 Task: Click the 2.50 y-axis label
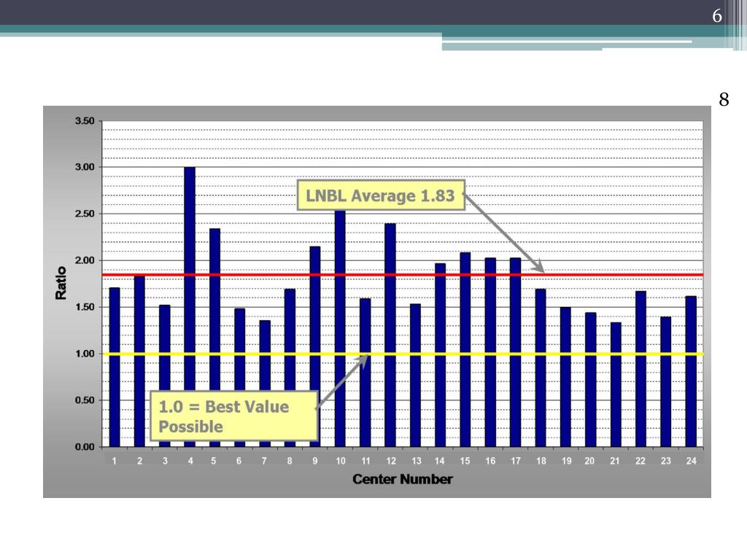85,214
